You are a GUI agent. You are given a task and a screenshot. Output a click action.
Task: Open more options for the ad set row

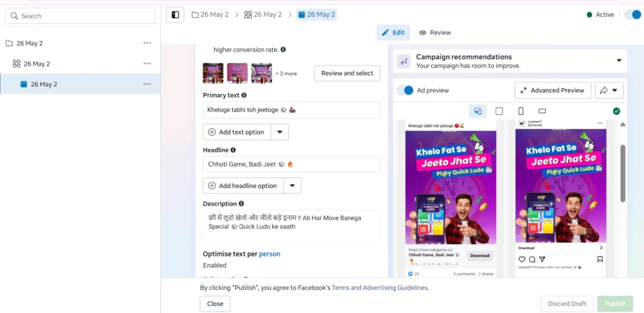pyautogui.click(x=147, y=63)
